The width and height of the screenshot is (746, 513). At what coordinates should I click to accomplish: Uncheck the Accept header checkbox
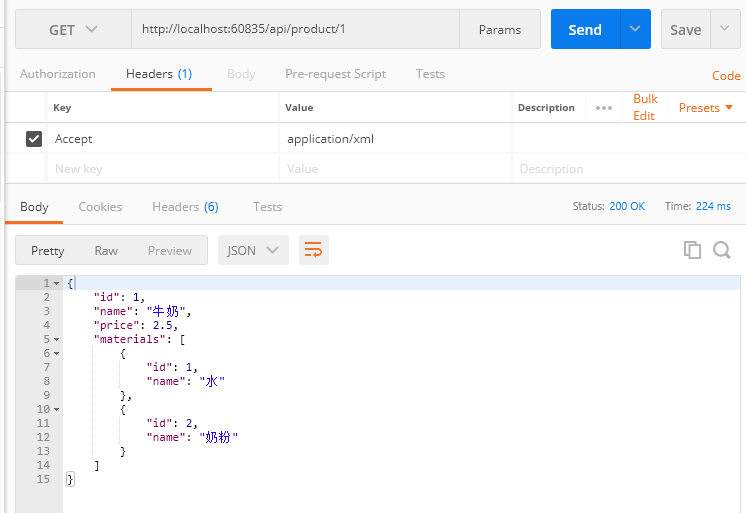pyautogui.click(x=34, y=139)
